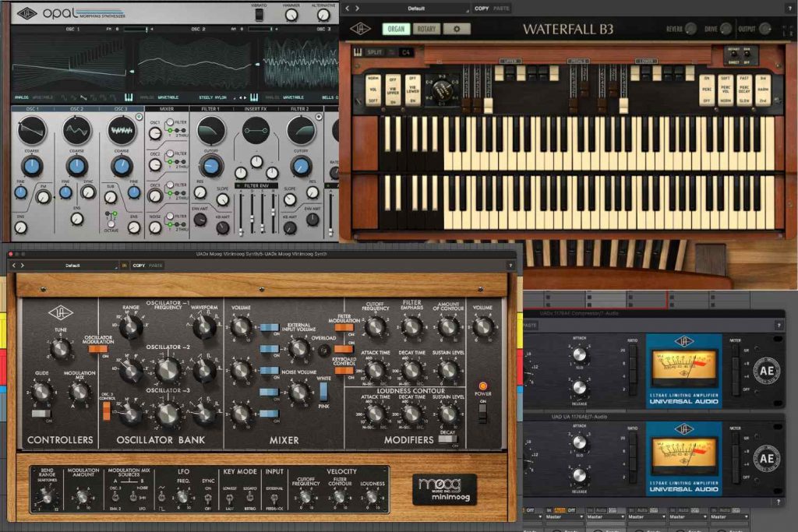Viewport: 798px width, 532px height.
Task: Click the piano keys icon under Opal's OSC 2
Action: pyautogui.click(x=254, y=95)
